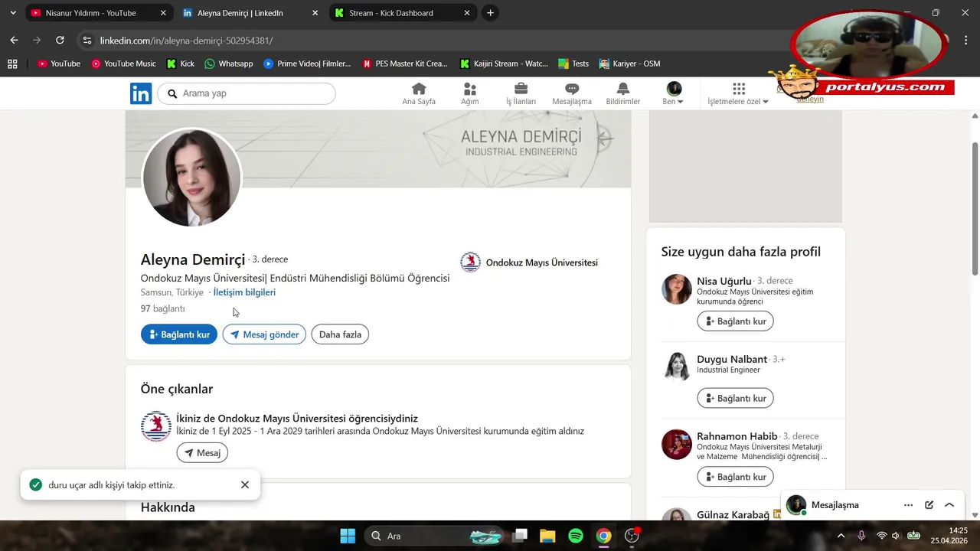Expand the Ben profile menu
The image size is (980, 551).
point(674,94)
